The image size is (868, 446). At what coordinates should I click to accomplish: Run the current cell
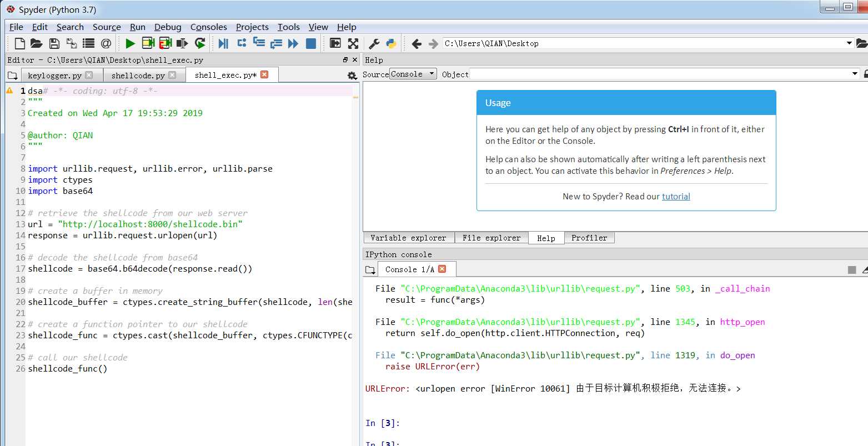(148, 43)
